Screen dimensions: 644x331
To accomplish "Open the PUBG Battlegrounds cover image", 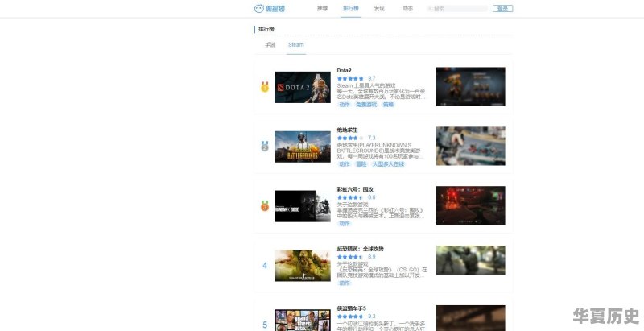I will (x=303, y=147).
